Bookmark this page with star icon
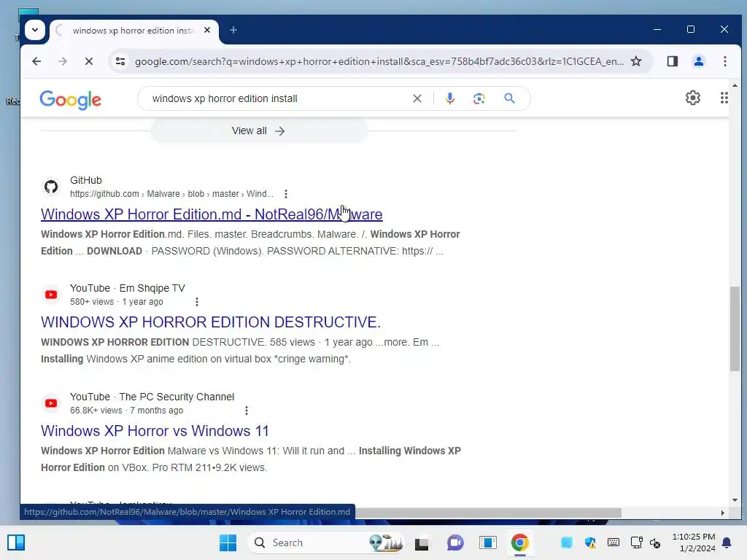This screenshot has width=747, height=560. coord(636,61)
